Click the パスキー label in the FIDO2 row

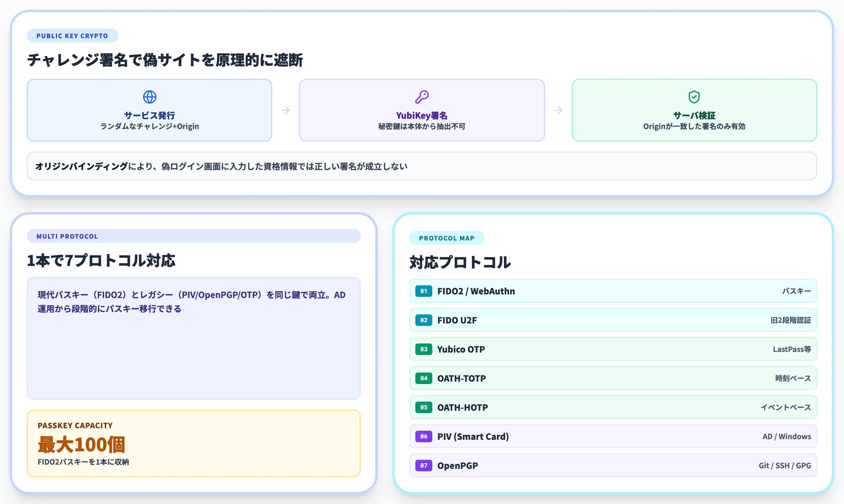(796, 291)
